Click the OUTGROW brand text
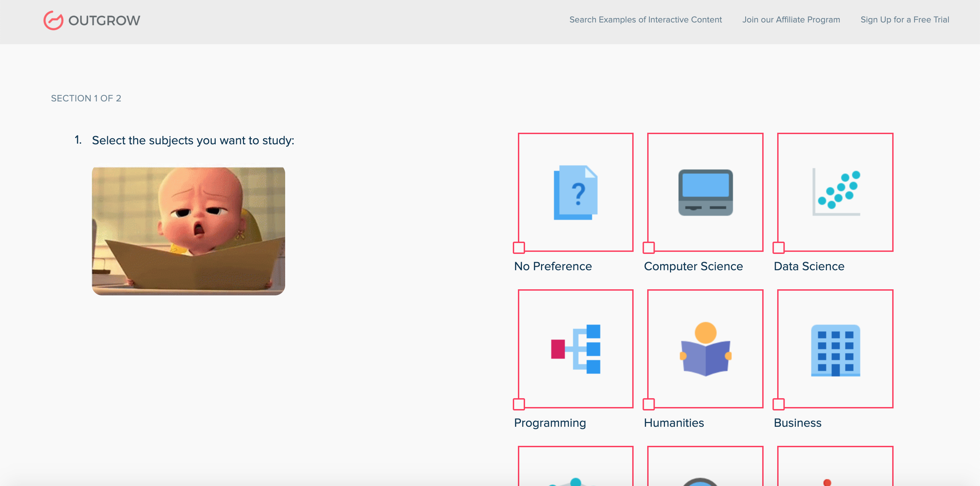 pos(104,20)
